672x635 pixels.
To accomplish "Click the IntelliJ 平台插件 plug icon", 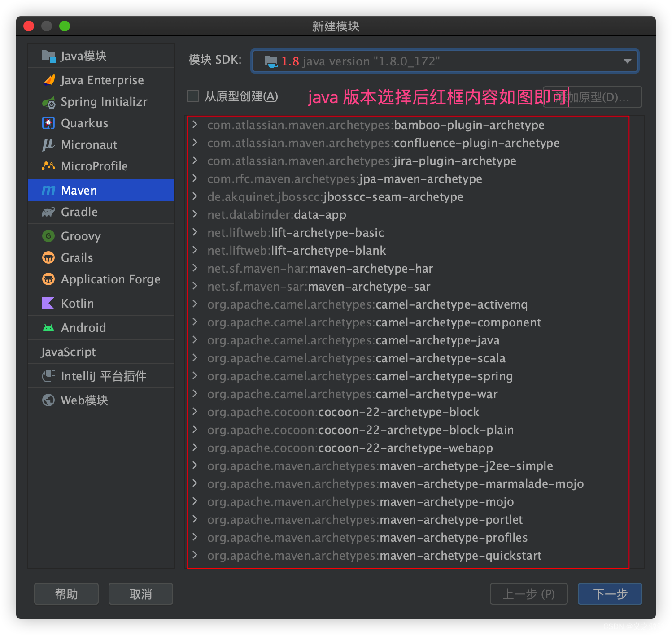I will (48, 376).
